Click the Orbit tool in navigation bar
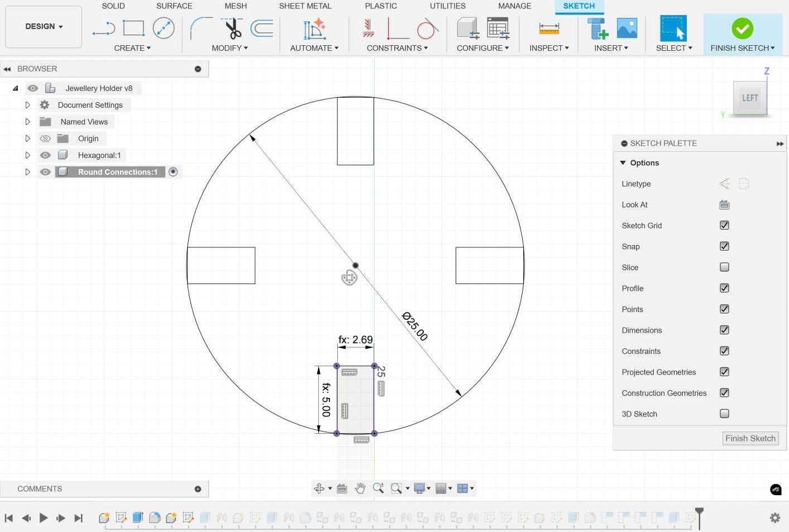 [x=319, y=488]
